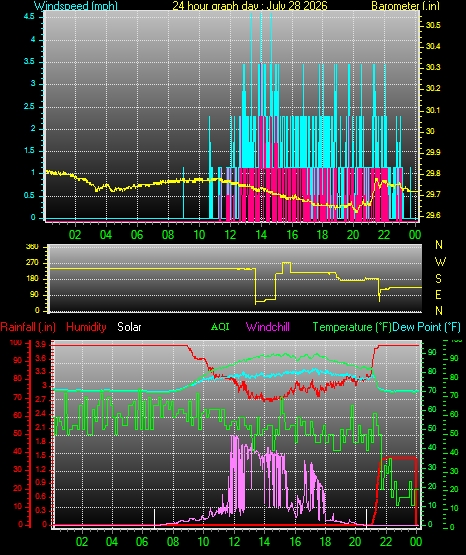
Task: Click the 29.7 value on barometer axis
Action: (433, 194)
